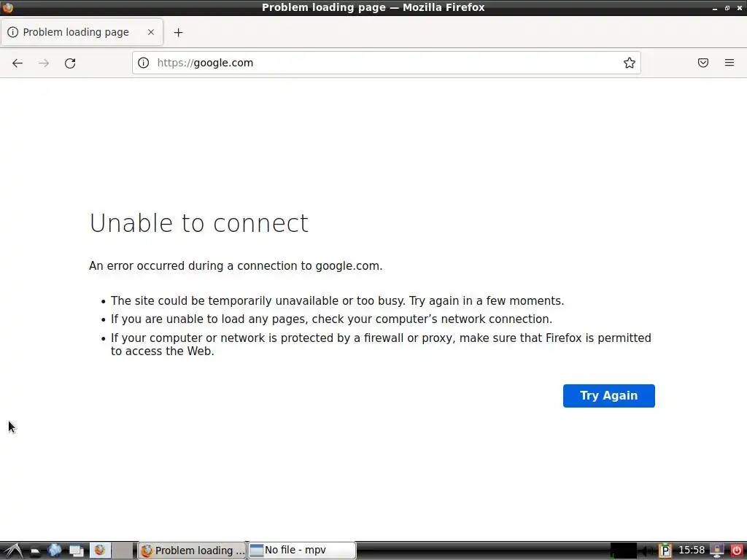Switch to desktop pager with Firefox icon
The width and height of the screenshot is (747, 560).
tap(100, 551)
